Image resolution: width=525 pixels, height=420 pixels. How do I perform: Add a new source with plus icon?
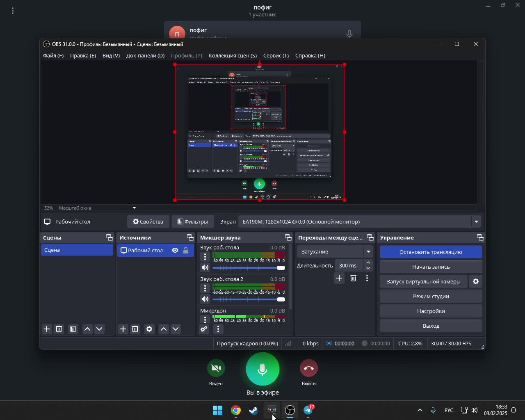[x=123, y=329]
